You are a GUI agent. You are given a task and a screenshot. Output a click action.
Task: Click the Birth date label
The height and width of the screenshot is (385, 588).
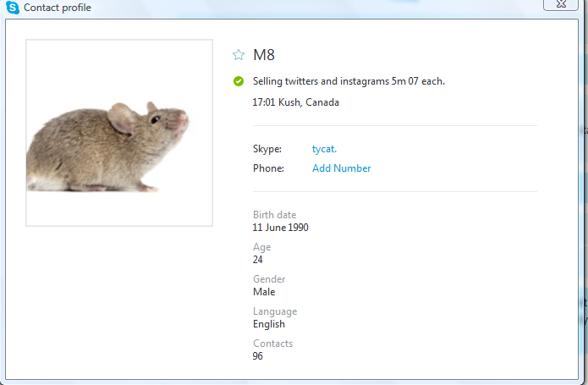coord(274,214)
